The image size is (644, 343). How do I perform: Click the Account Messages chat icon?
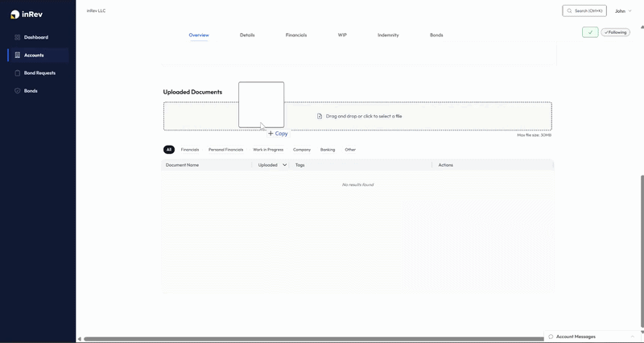pyautogui.click(x=551, y=337)
